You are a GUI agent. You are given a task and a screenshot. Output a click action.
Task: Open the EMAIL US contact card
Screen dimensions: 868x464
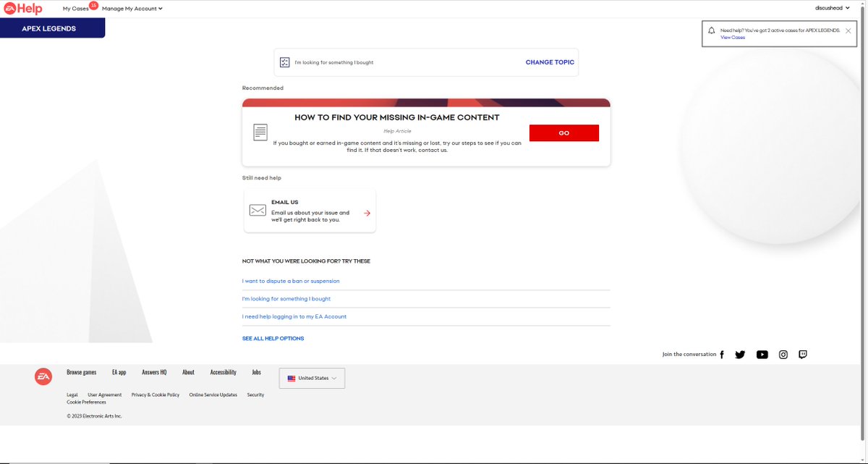(x=310, y=211)
